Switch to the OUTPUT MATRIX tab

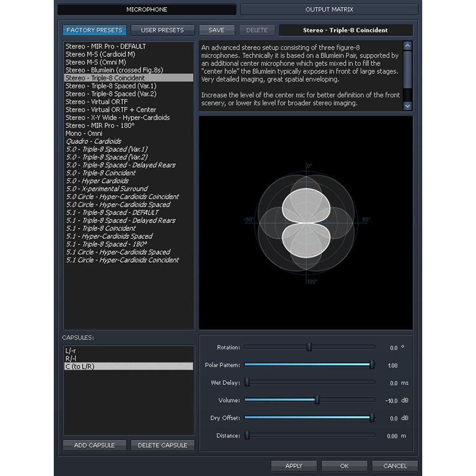329,9
